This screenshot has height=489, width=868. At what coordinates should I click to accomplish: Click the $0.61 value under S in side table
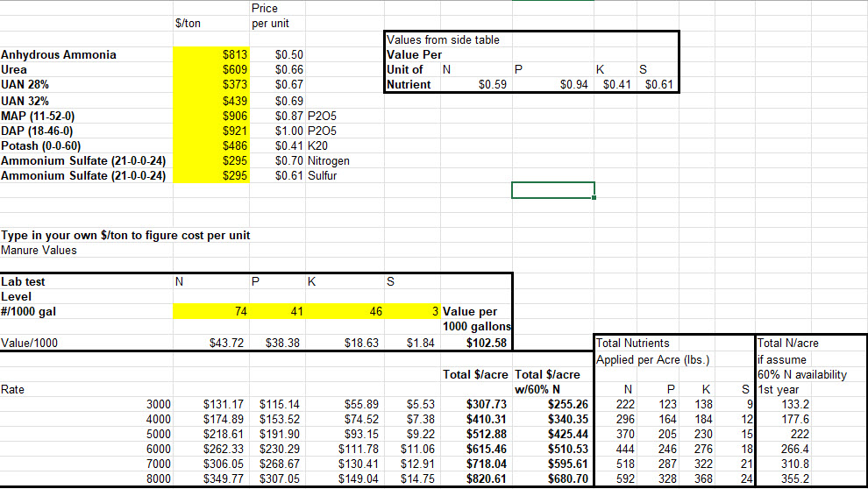click(x=658, y=85)
